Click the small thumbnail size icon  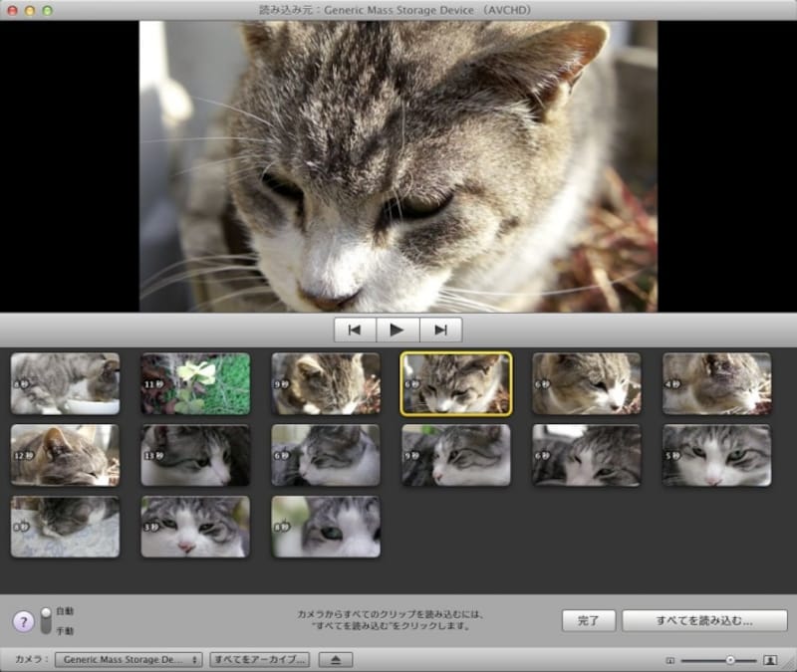(x=670, y=660)
